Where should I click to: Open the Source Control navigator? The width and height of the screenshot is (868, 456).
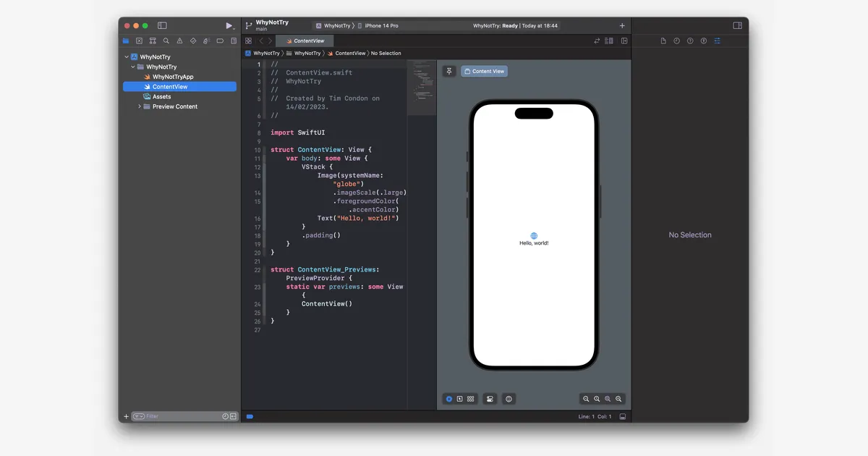[x=140, y=41]
